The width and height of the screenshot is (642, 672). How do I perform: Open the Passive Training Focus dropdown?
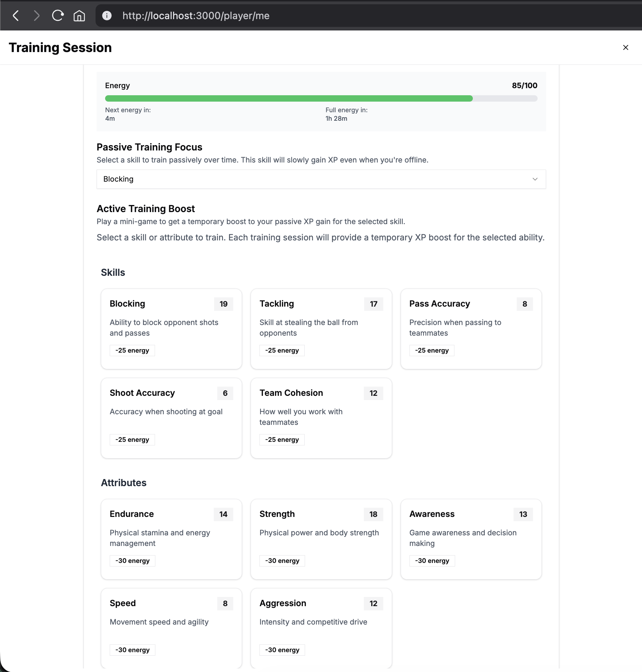pyautogui.click(x=321, y=179)
